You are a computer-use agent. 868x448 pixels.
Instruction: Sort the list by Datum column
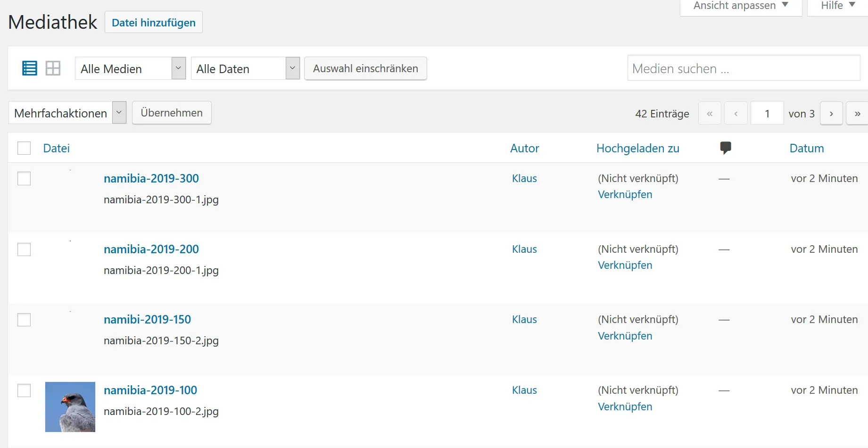pyautogui.click(x=807, y=148)
